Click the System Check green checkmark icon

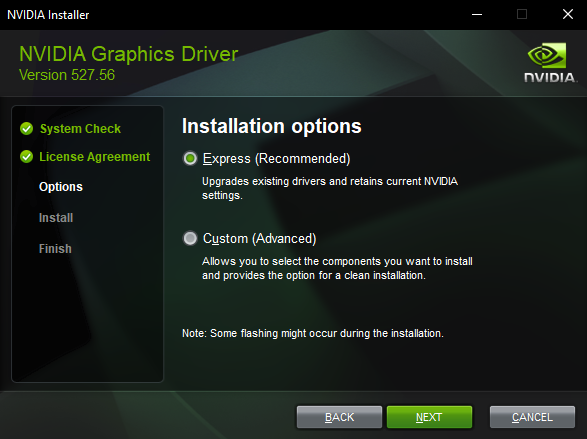click(x=27, y=129)
